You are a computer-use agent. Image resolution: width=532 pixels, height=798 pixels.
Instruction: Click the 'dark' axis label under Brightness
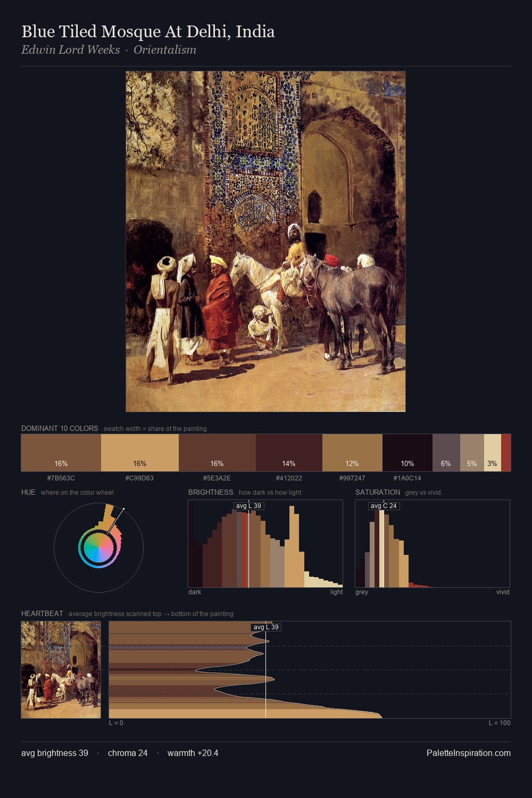tap(195, 592)
